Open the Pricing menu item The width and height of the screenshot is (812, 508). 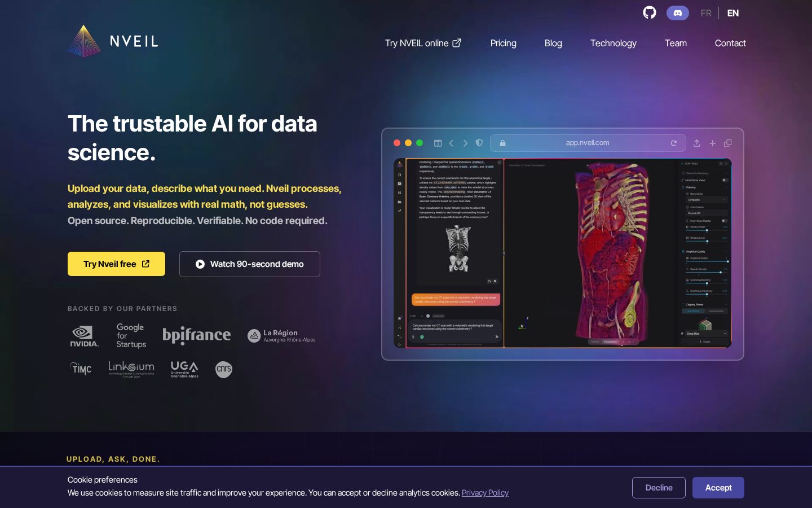point(504,43)
